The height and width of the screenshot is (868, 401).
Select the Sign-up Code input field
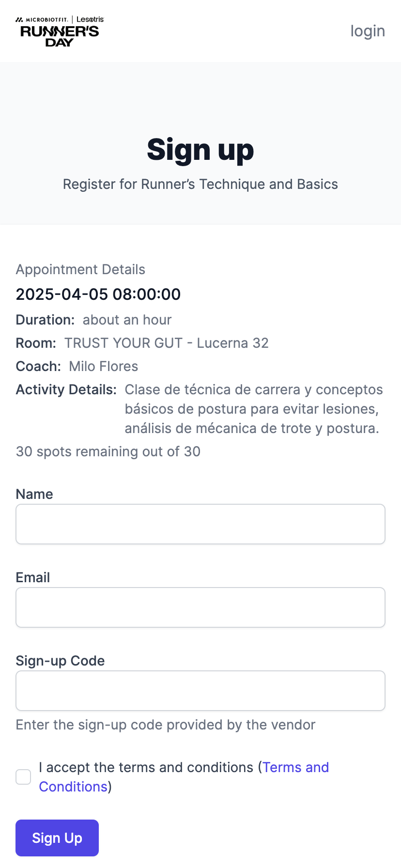[x=200, y=691]
